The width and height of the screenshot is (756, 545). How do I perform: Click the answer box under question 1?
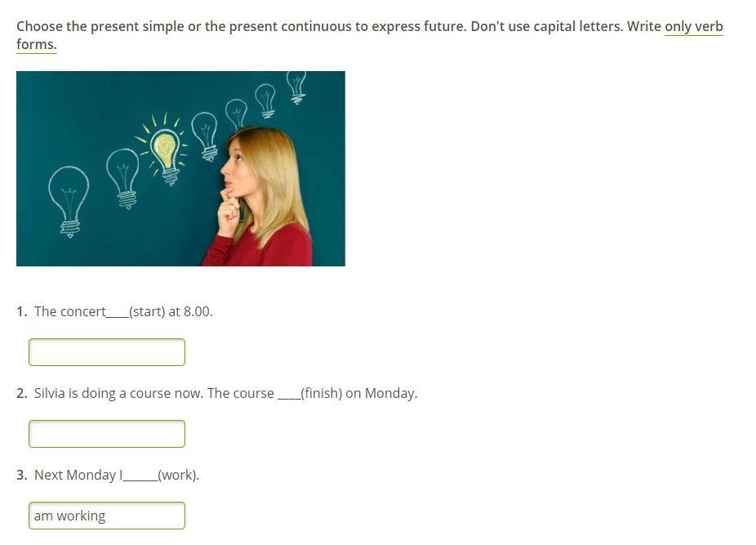(107, 352)
